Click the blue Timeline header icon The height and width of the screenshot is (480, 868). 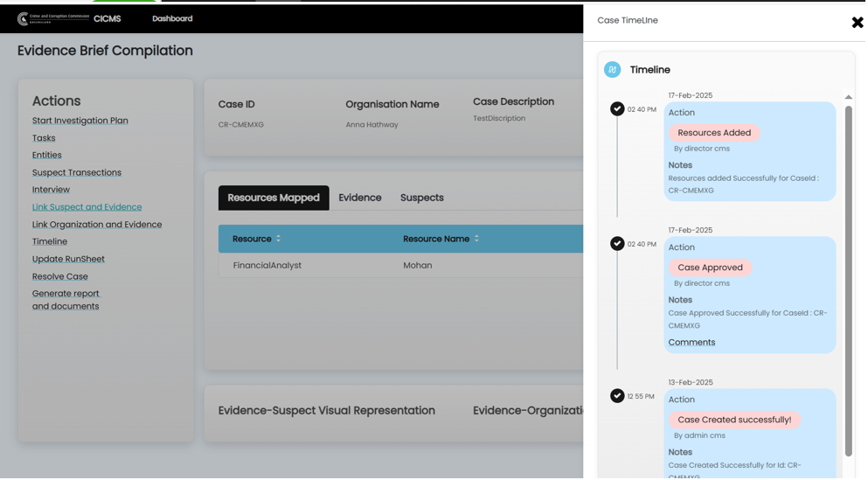pos(612,70)
